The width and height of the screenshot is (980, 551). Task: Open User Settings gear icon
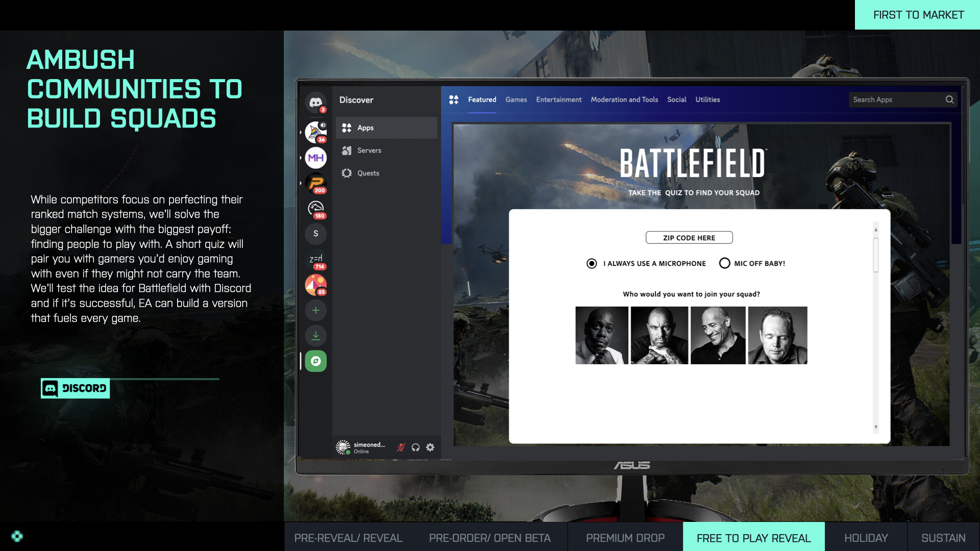pyautogui.click(x=430, y=447)
